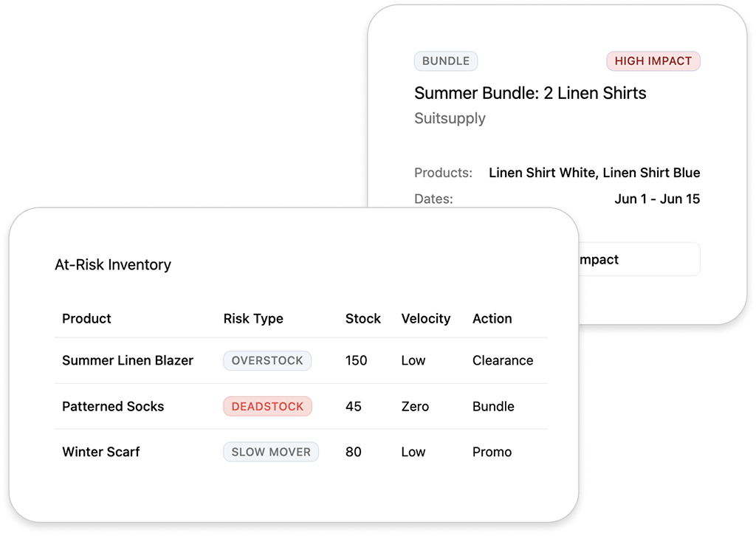Image resolution: width=756 pixels, height=536 pixels.
Task: Click the Suitsupply brand name
Action: [x=450, y=118]
